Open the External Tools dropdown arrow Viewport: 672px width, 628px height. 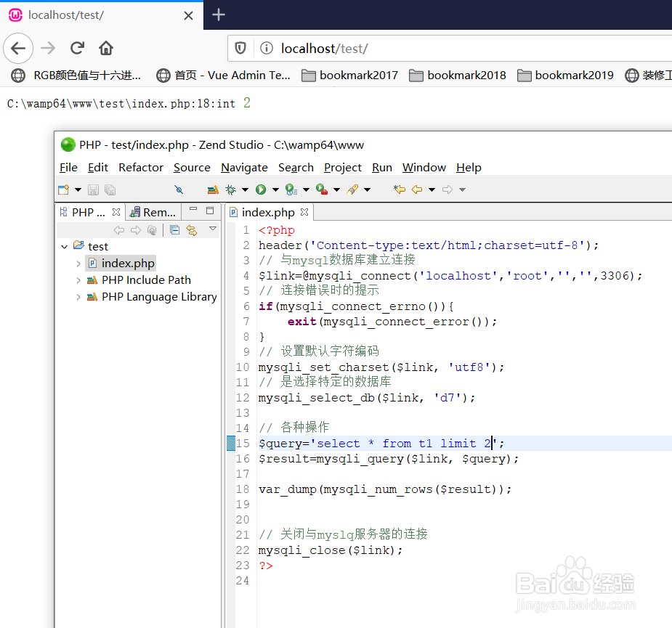[x=337, y=189]
